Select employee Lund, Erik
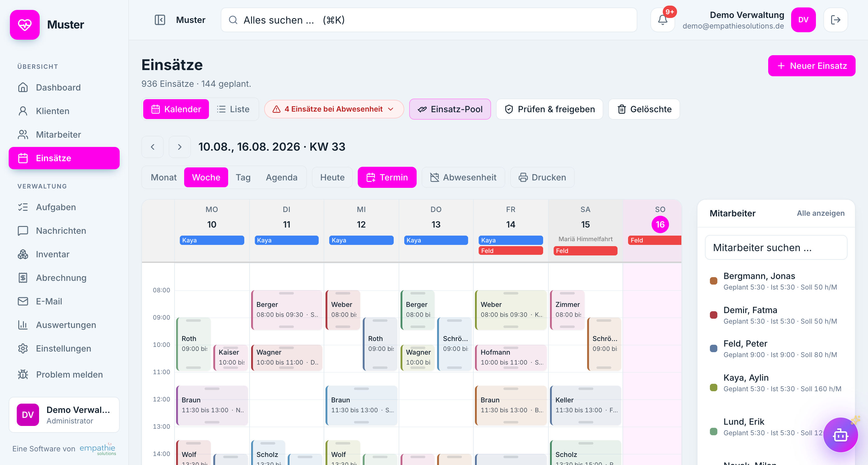Image resolution: width=868 pixels, height=465 pixels. tap(776, 427)
